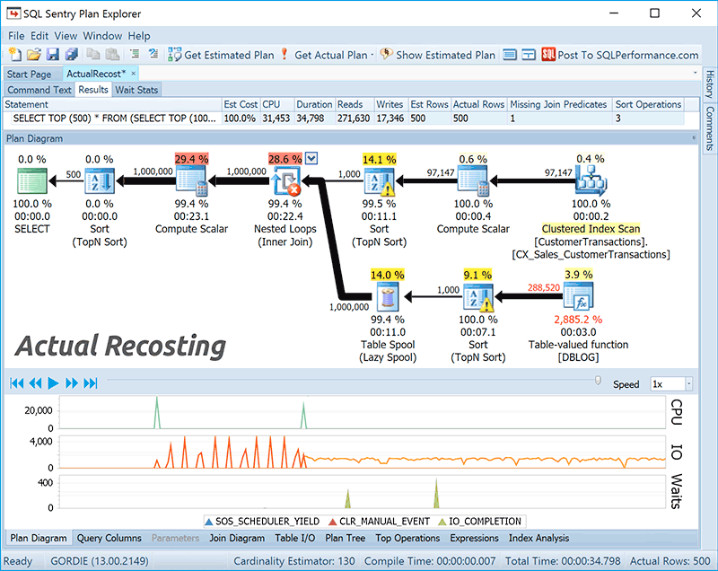Sort by the Est Cost column header
This screenshot has width=718, height=571.
(240, 104)
